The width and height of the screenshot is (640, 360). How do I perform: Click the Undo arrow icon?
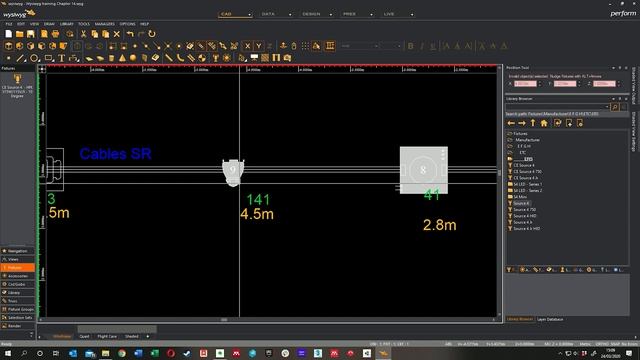[130, 34]
